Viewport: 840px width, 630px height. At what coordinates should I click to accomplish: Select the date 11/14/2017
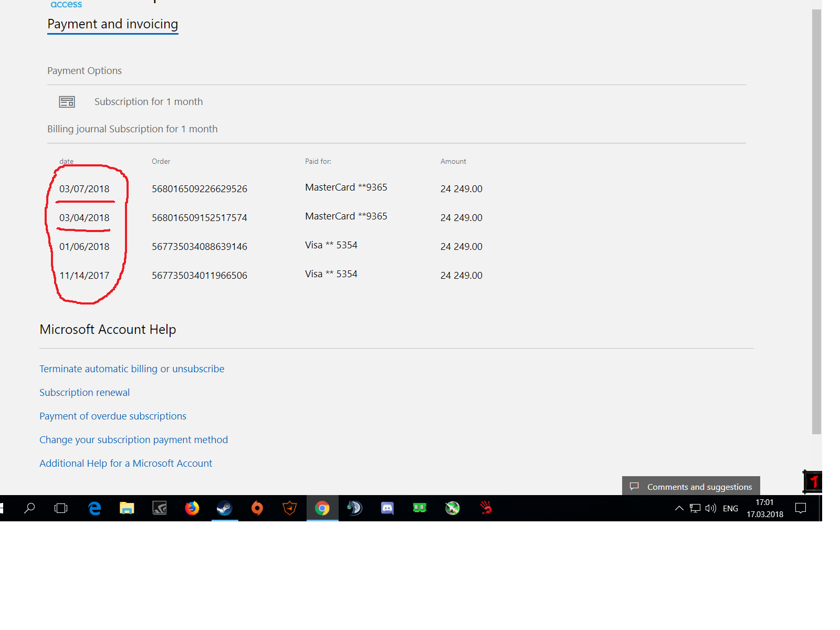click(x=85, y=276)
